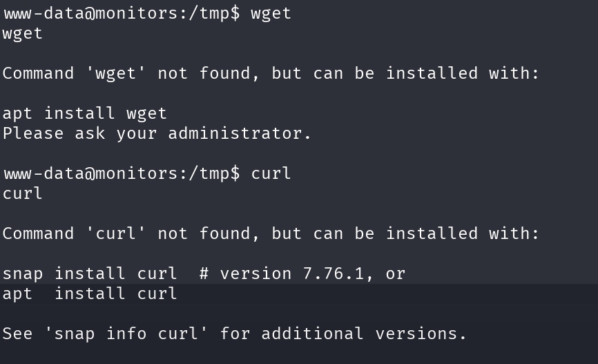Click the word "See" starting the last line
The height and width of the screenshot is (364, 598).
[17, 334]
